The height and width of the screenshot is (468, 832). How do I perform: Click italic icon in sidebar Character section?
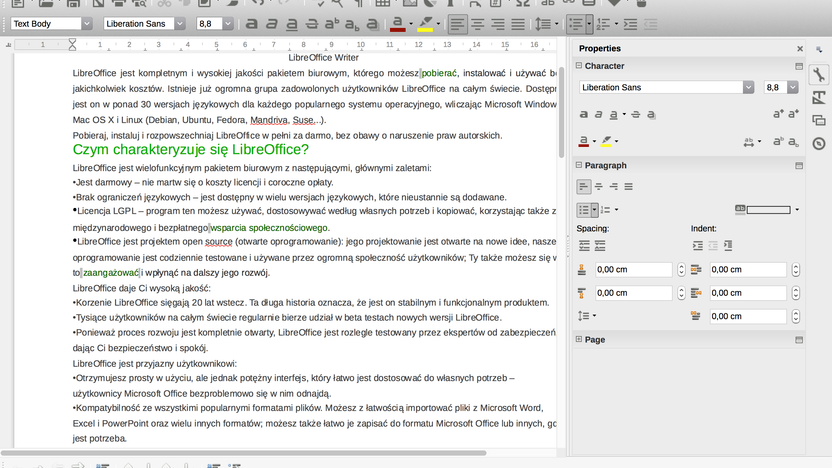(599, 114)
